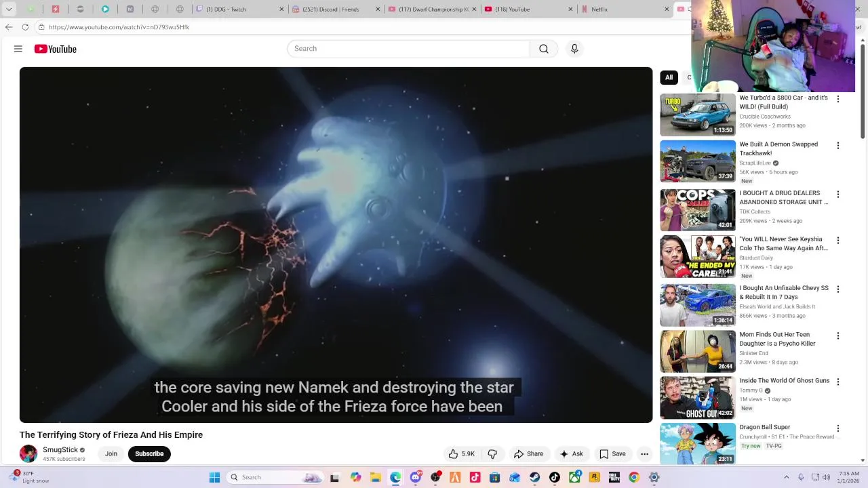Open Call of Duty from the taskbar
This screenshot has width=868, height=488.
pos(614,477)
